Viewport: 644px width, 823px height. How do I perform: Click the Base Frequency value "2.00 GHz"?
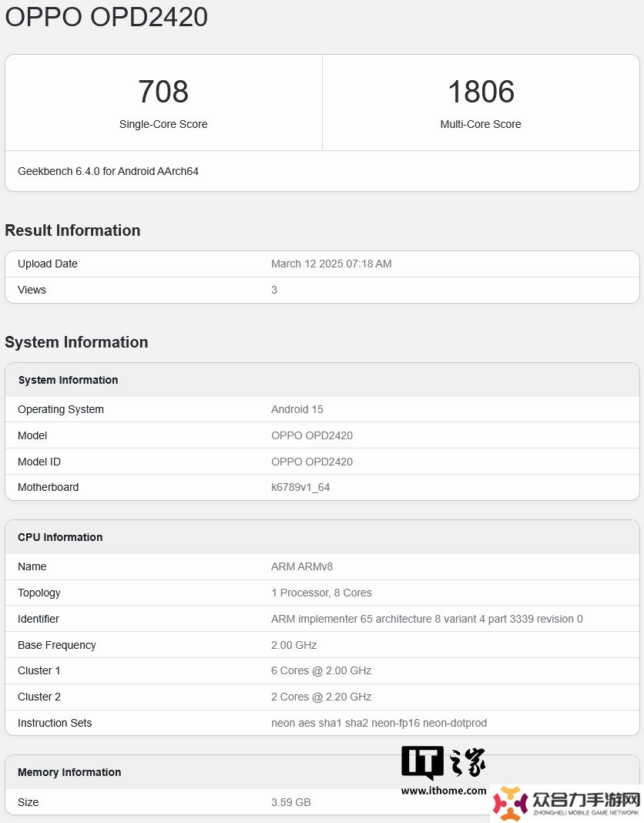[x=294, y=645]
